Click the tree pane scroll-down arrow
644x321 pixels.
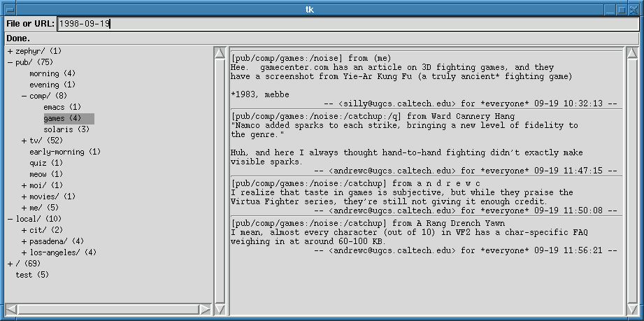220,309
